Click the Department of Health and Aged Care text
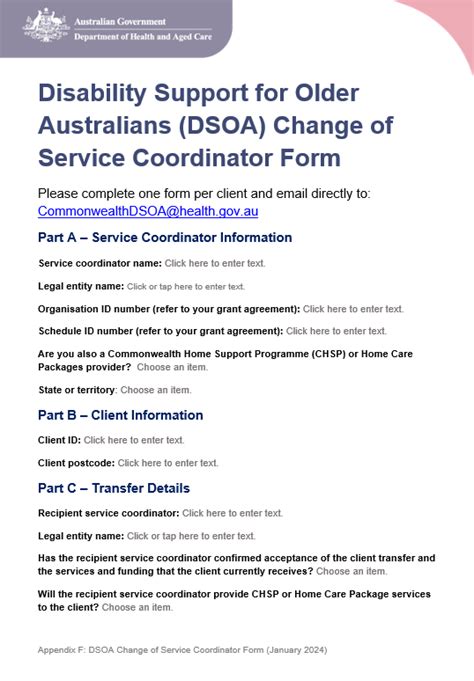Viewport: 474px width, 681px height. click(143, 37)
